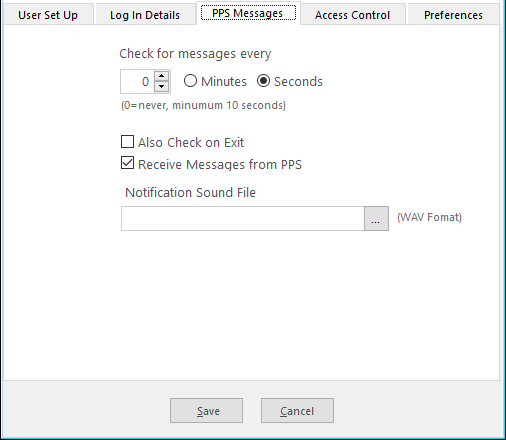Click the Minutes label text

[224, 82]
